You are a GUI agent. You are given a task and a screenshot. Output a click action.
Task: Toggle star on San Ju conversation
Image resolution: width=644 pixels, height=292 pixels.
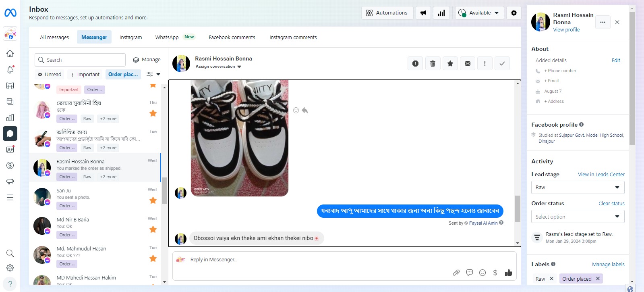[153, 200]
